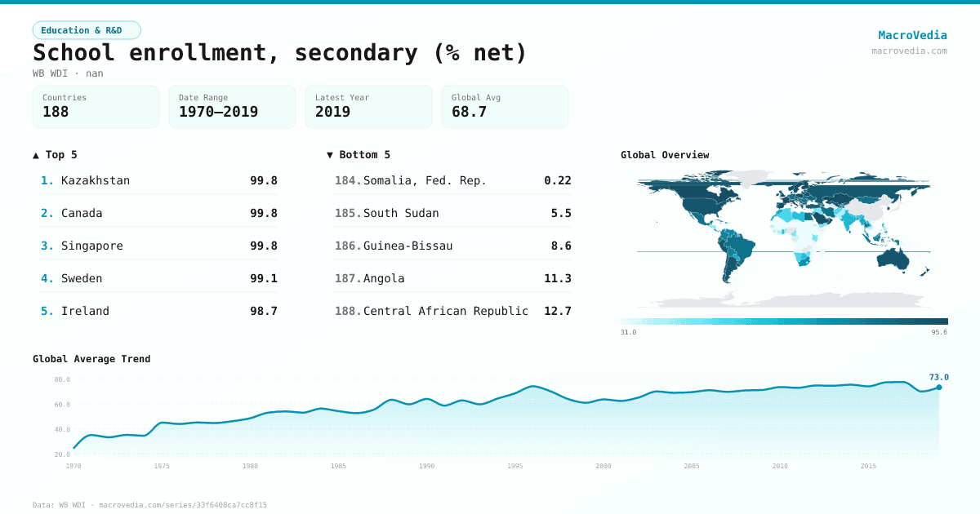
Task: Select Kazakhstan in the Top 5 list
Action: coord(159,180)
